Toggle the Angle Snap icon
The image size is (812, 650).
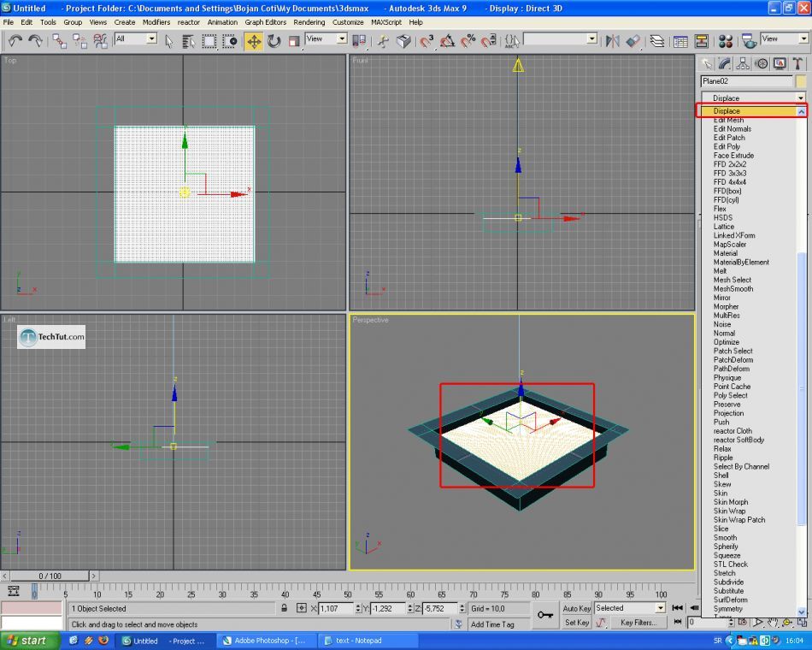point(447,41)
